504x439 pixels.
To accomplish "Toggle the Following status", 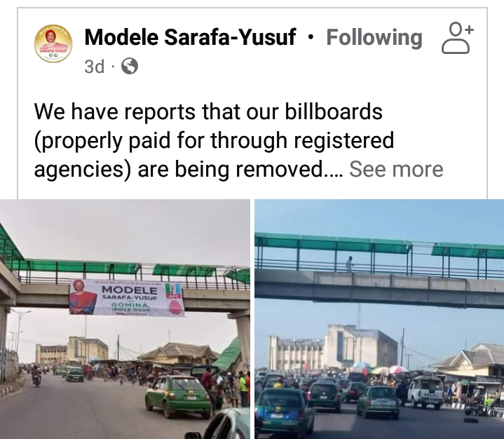I will click(x=374, y=38).
